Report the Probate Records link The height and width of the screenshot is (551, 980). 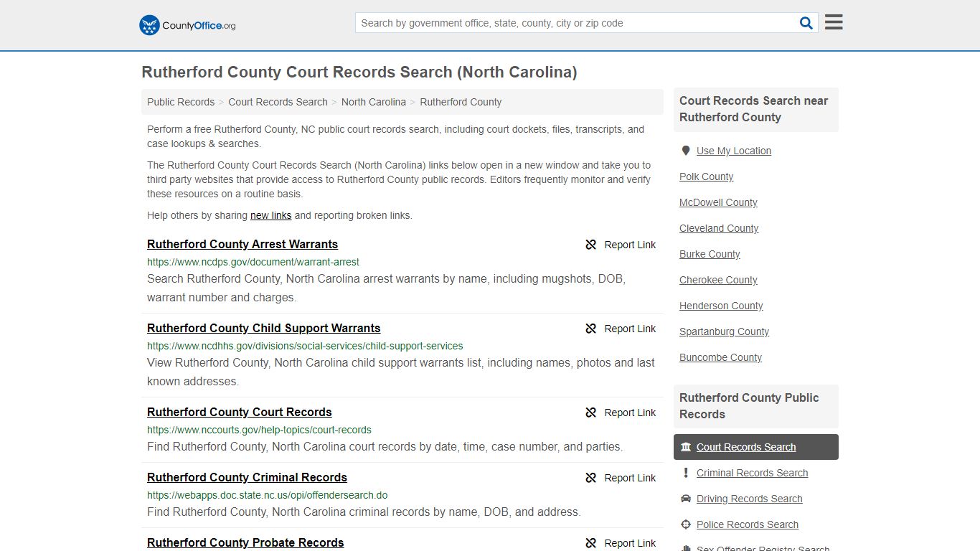(621, 543)
